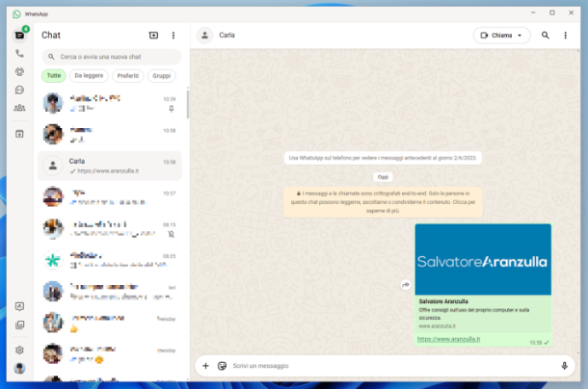Open the chat list options menu
The image size is (588, 389).
(x=174, y=36)
